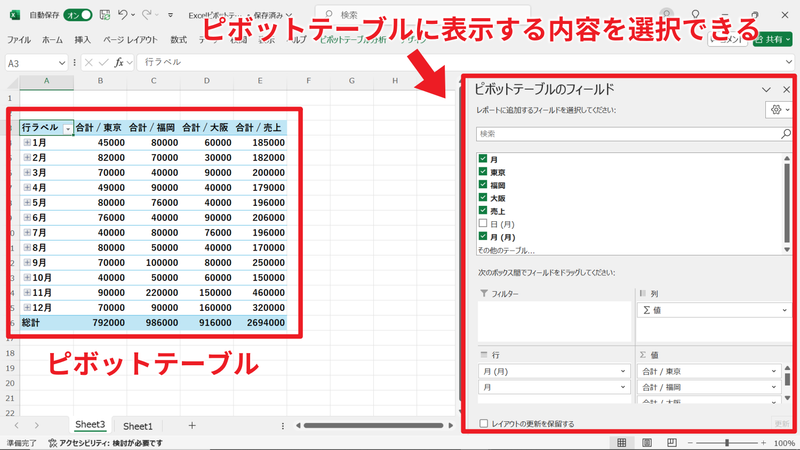Expand the 6月 row group
Screen dimensions: 800x450
[27, 217]
